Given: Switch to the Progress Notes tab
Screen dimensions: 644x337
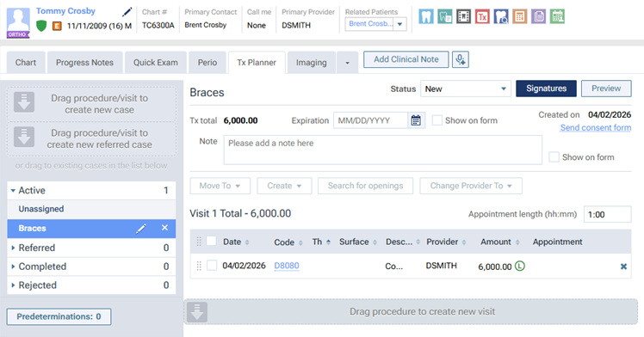Looking at the screenshot, I should coord(84,63).
